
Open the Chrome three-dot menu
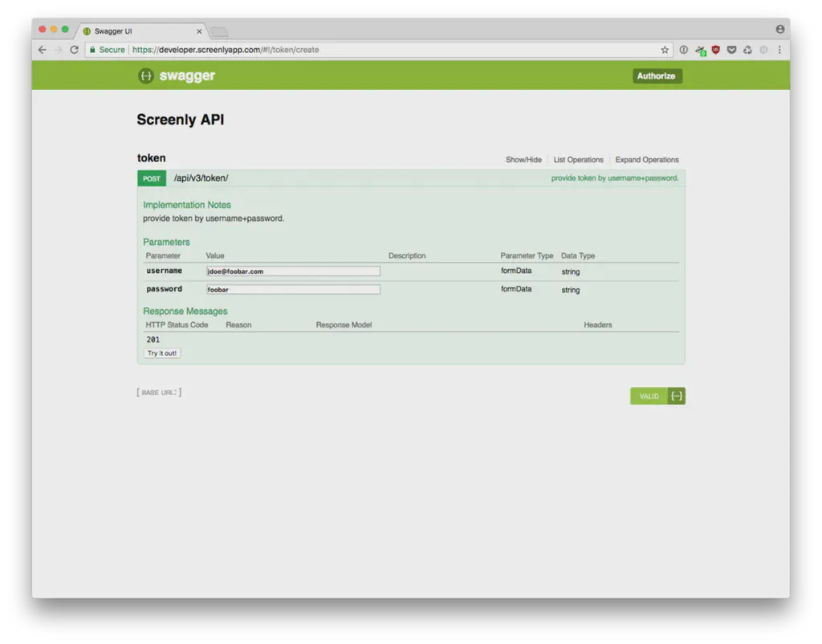779,50
